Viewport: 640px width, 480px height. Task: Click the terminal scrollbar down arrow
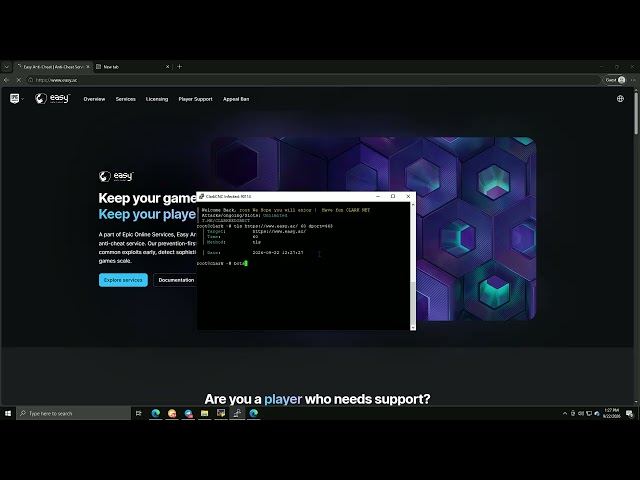pyautogui.click(x=413, y=327)
